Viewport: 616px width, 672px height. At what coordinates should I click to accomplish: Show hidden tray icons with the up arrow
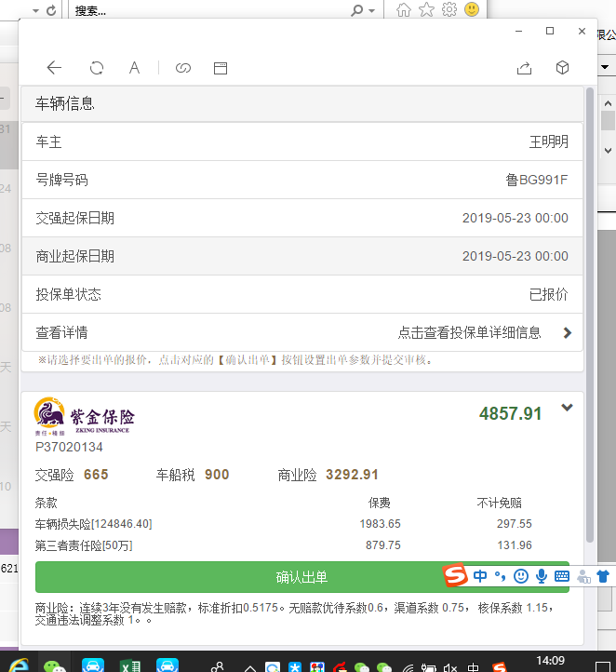coord(250,668)
